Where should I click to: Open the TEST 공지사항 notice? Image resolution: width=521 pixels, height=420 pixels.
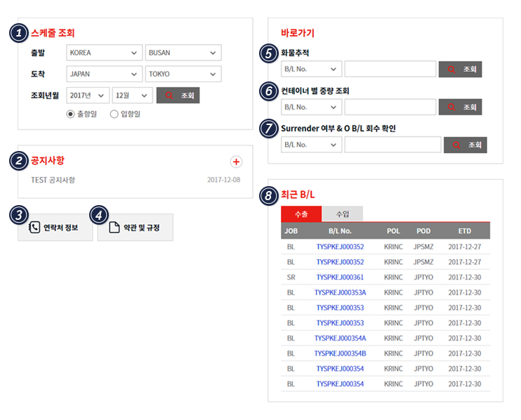point(53,180)
